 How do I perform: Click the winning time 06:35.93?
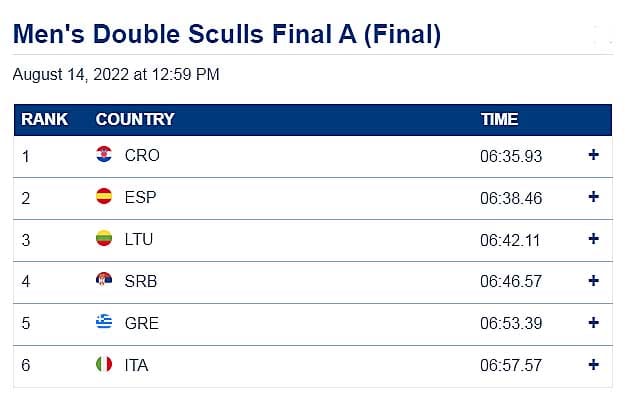[x=511, y=156]
